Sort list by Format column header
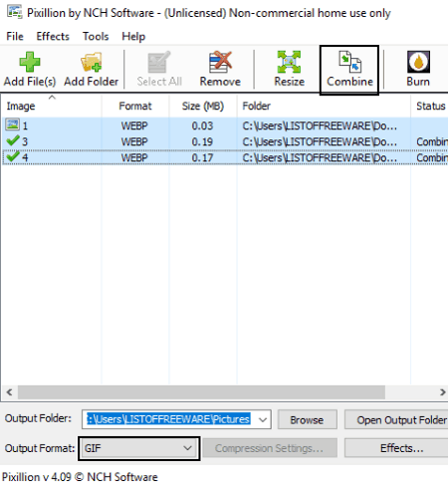The image size is (448, 486). 135,106
